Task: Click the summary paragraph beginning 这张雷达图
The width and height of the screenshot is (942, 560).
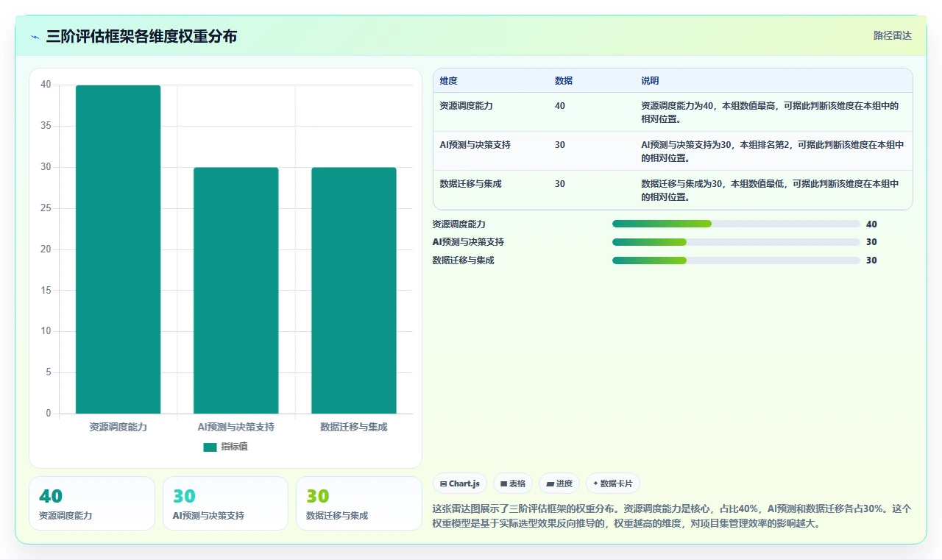Action: click(x=672, y=516)
